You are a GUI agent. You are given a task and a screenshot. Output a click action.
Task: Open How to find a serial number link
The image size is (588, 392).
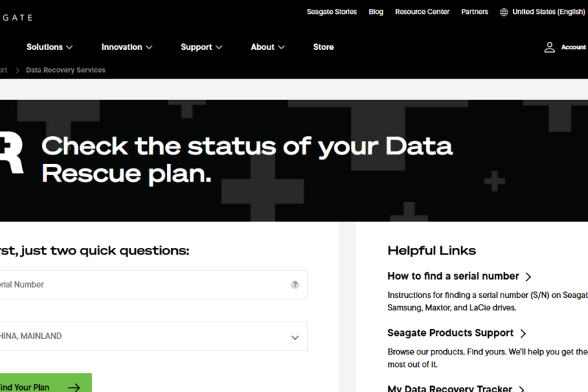(453, 277)
